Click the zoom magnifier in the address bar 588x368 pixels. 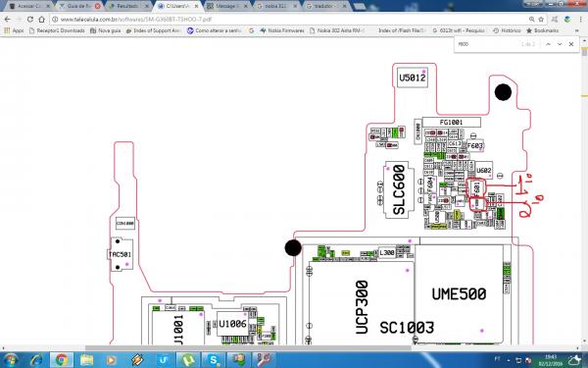click(x=532, y=20)
